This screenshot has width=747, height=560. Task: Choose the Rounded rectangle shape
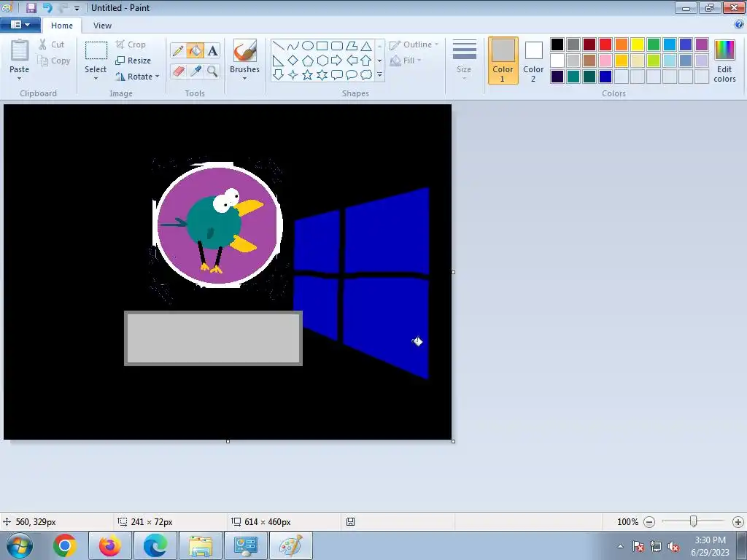[337, 46]
